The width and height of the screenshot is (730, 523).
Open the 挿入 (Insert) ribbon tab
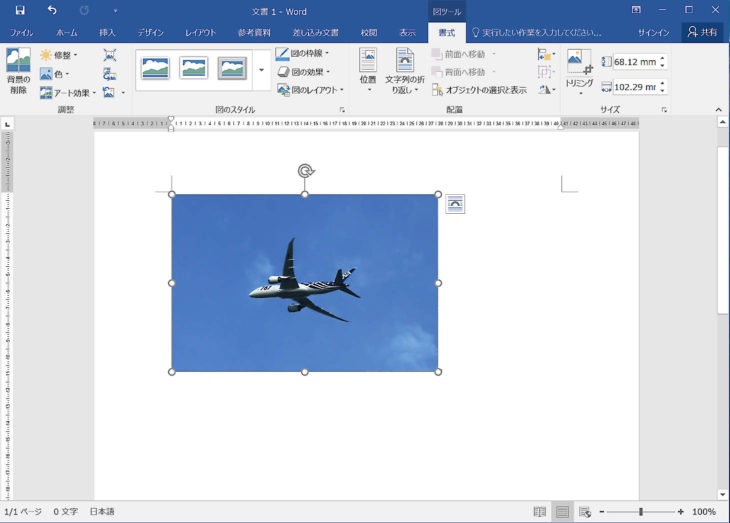pyautogui.click(x=107, y=33)
